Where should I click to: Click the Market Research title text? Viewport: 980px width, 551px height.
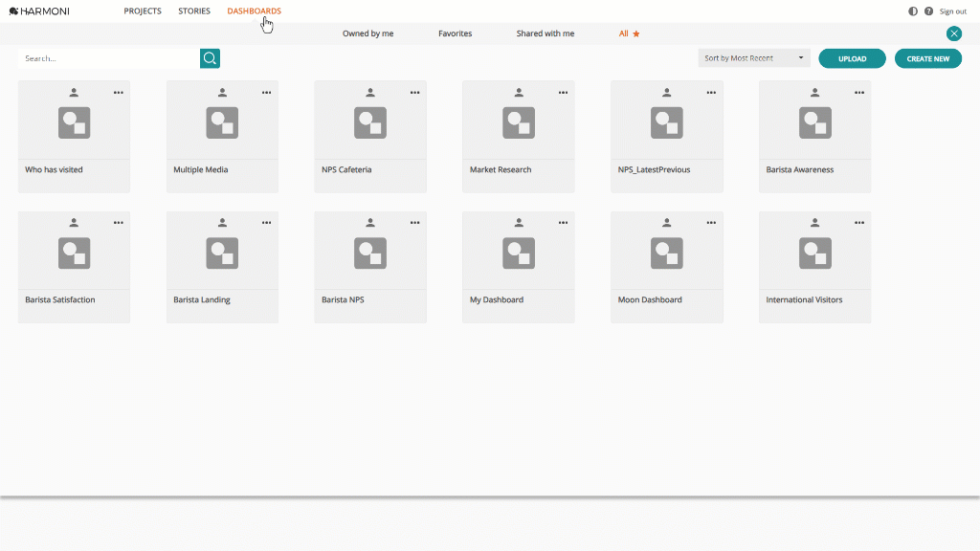(500, 170)
